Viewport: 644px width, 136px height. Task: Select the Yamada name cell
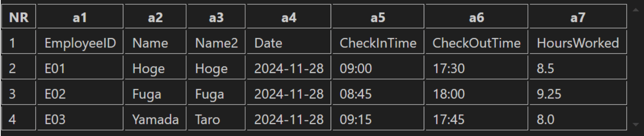coord(156,119)
